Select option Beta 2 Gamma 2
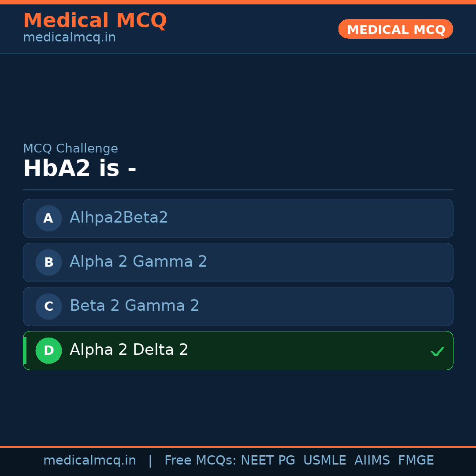 134,306
